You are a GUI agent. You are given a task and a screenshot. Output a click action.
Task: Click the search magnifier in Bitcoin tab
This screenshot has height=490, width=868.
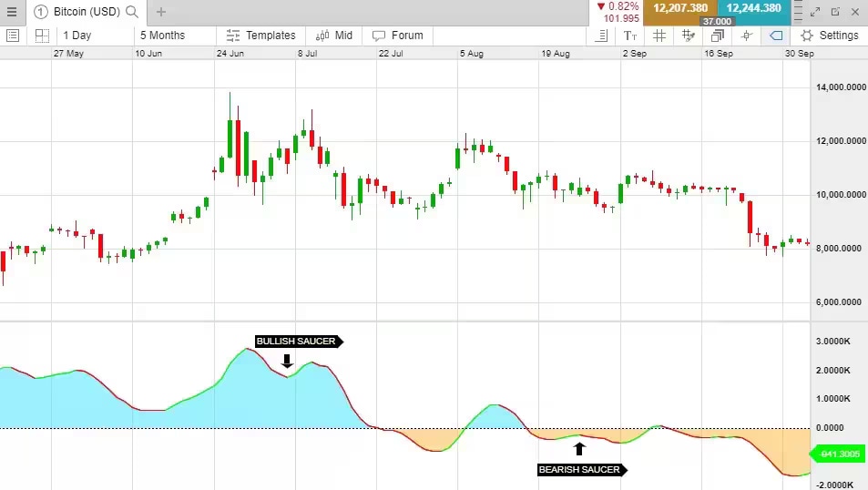[x=132, y=12]
